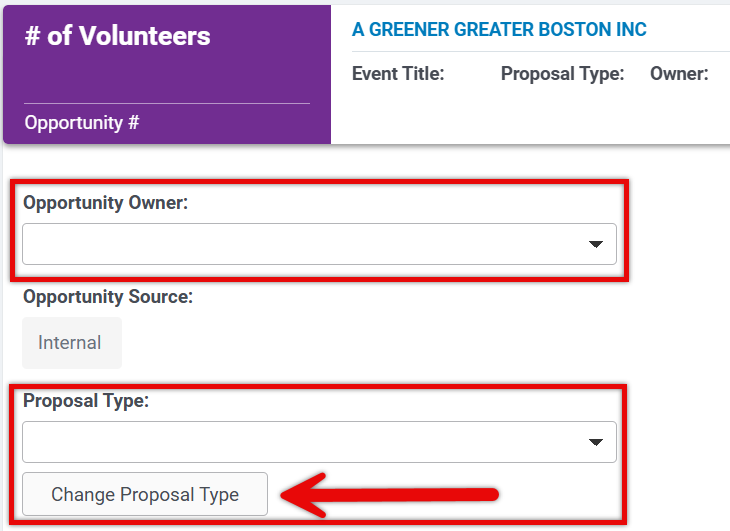The width and height of the screenshot is (730, 531).
Task: Open the Opportunity Owner combo box
Action: coord(319,244)
